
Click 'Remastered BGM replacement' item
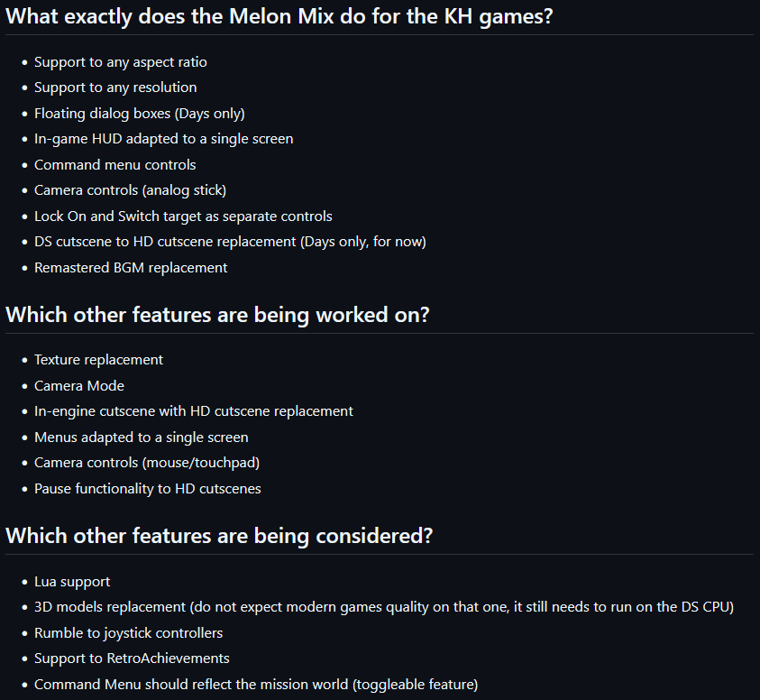[x=131, y=268]
